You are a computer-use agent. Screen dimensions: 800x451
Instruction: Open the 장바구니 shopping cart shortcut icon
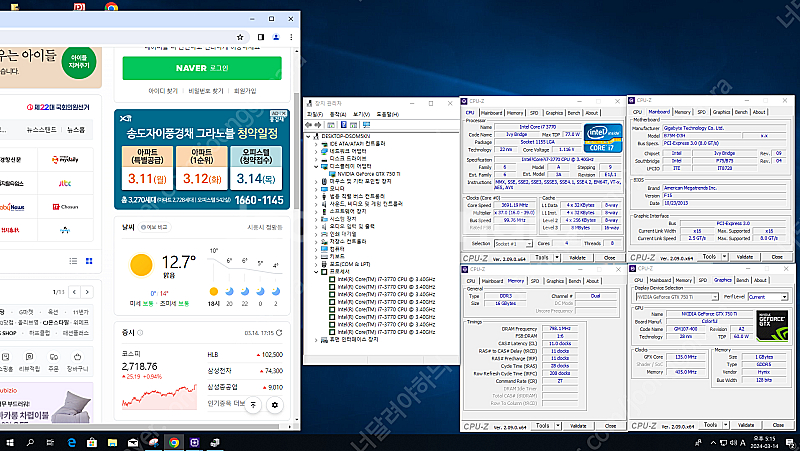(77, 357)
